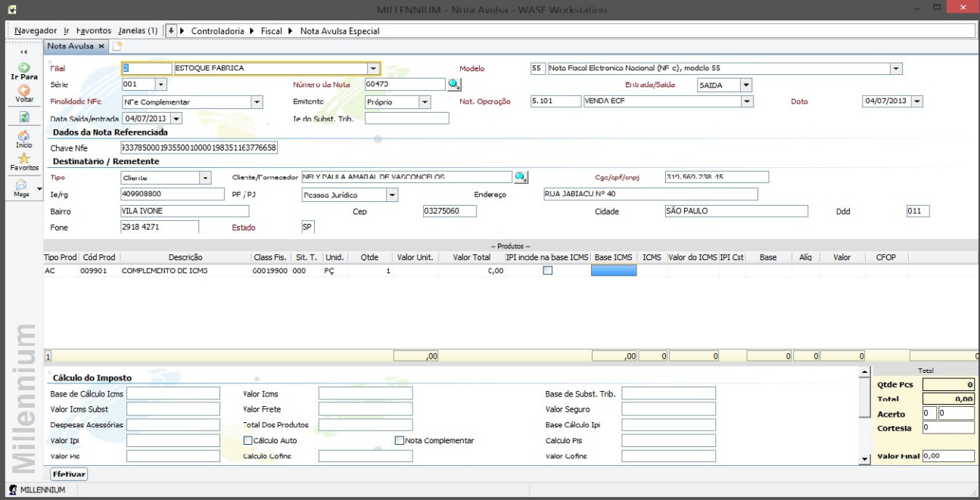980x500 pixels.
Task: Click Controladoria in breadcrumb
Action: [x=217, y=31]
